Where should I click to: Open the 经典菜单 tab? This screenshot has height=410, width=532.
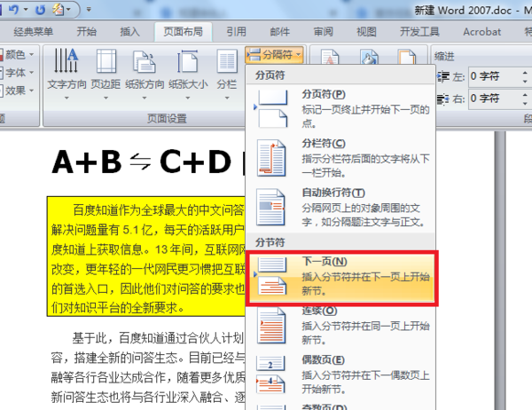[x=34, y=32]
